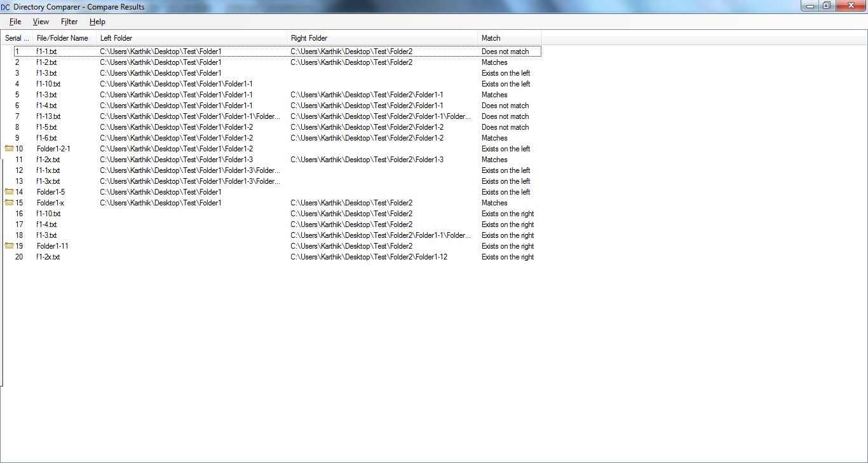Viewport: 868px width, 463px height.
Task: Click 'Exists on the right' in row 20
Action: pos(508,257)
